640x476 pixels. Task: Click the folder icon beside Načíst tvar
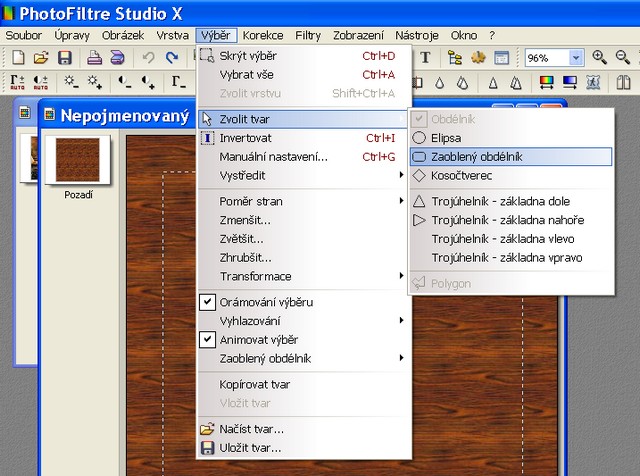point(207,429)
